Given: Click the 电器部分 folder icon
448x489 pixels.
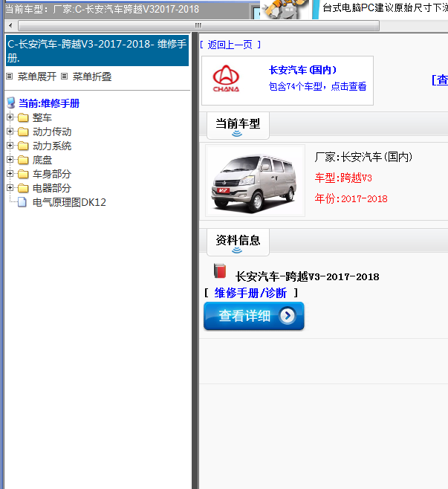Looking at the screenshot, I should (x=23, y=188).
